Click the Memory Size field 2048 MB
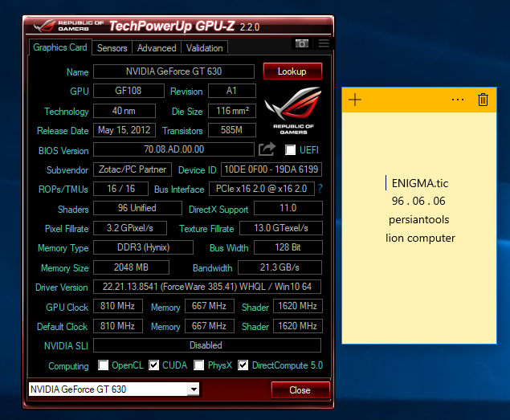The image size is (510, 420). (131, 267)
